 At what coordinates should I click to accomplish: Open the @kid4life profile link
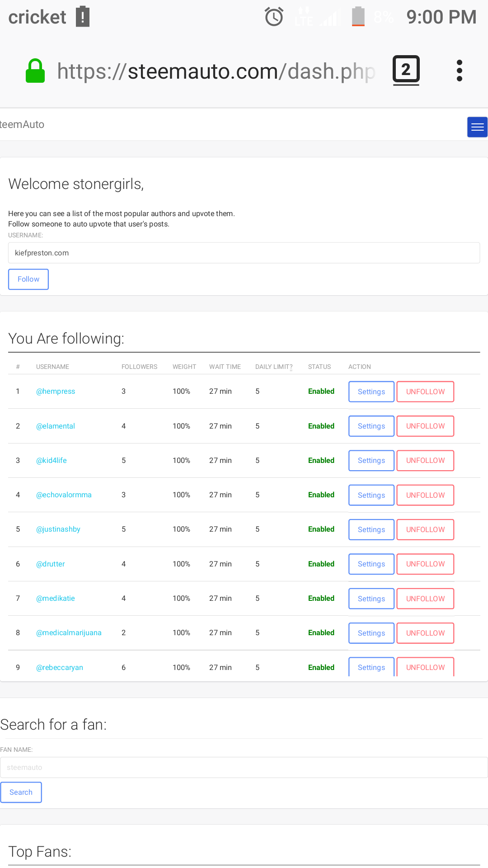[x=52, y=460]
